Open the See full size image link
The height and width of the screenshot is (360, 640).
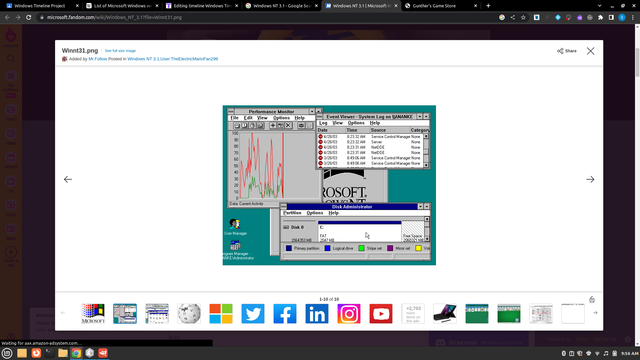[x=120, y=51]
